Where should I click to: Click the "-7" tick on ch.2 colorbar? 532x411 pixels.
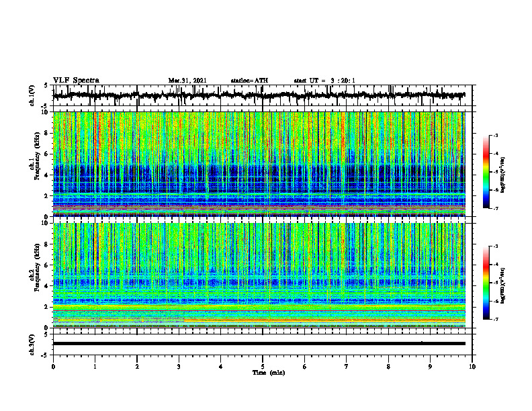coord(496,320)
